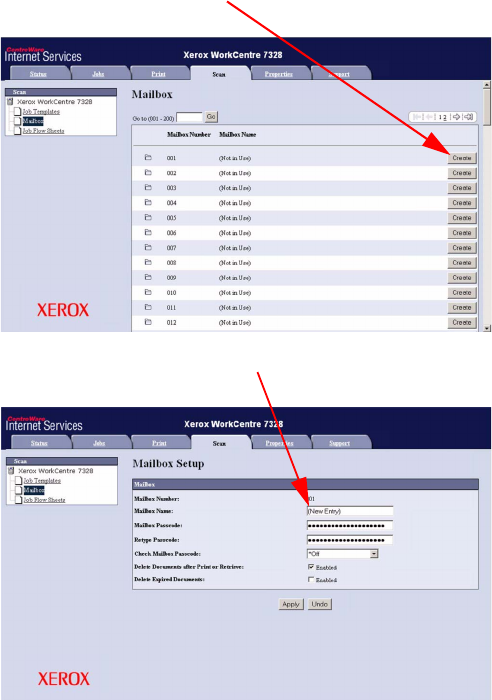Click the folder icon for mailbox 003
Screen dimensions: 492x700
click(x=148, y=188)
